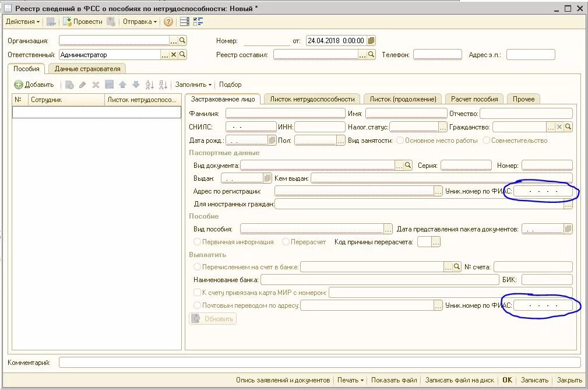Open the Действия dropdown menu
588x390 pixels.
pos(23,22)
